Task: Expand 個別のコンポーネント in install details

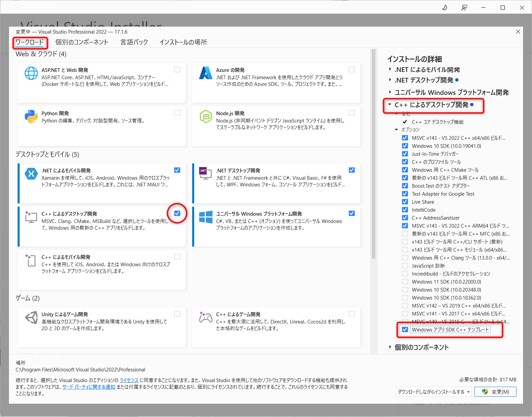Action: [390, 347]
